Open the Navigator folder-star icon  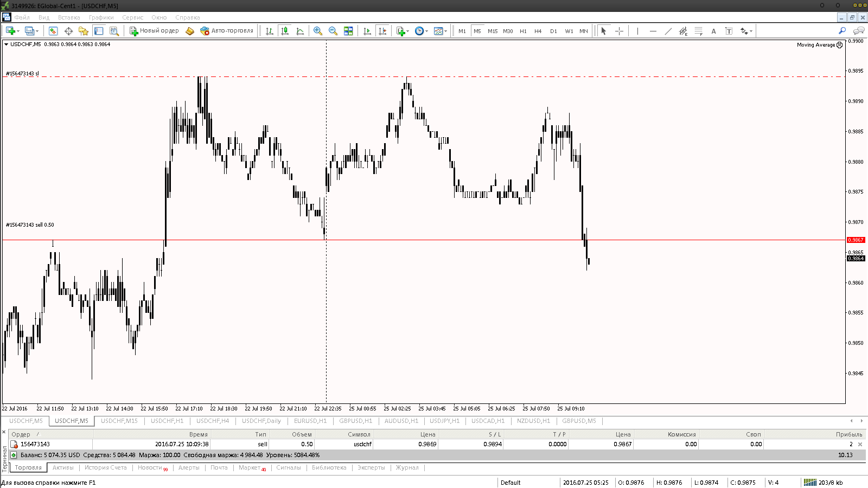(x=84, y=31)
